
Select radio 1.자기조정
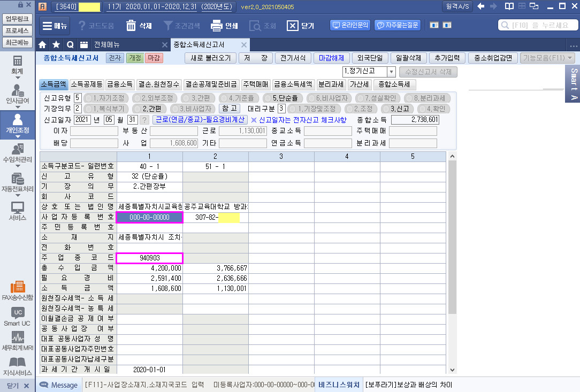tap(106, 98)
